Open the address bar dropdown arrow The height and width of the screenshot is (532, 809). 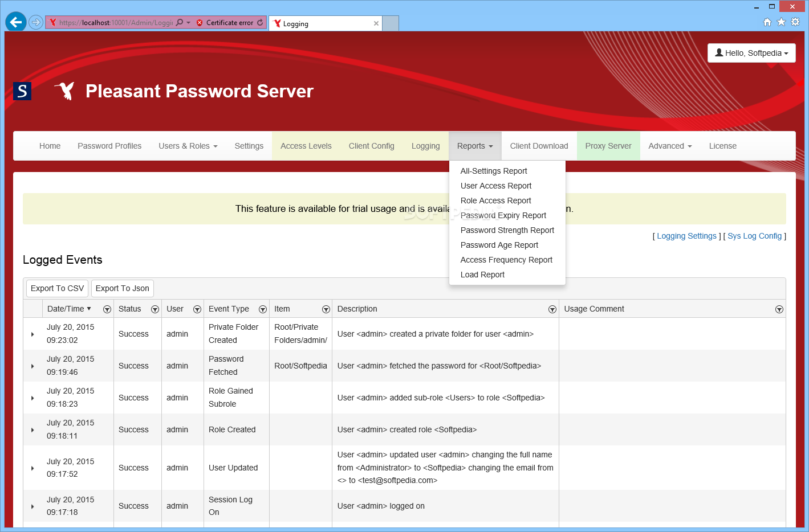pos(189,23)
